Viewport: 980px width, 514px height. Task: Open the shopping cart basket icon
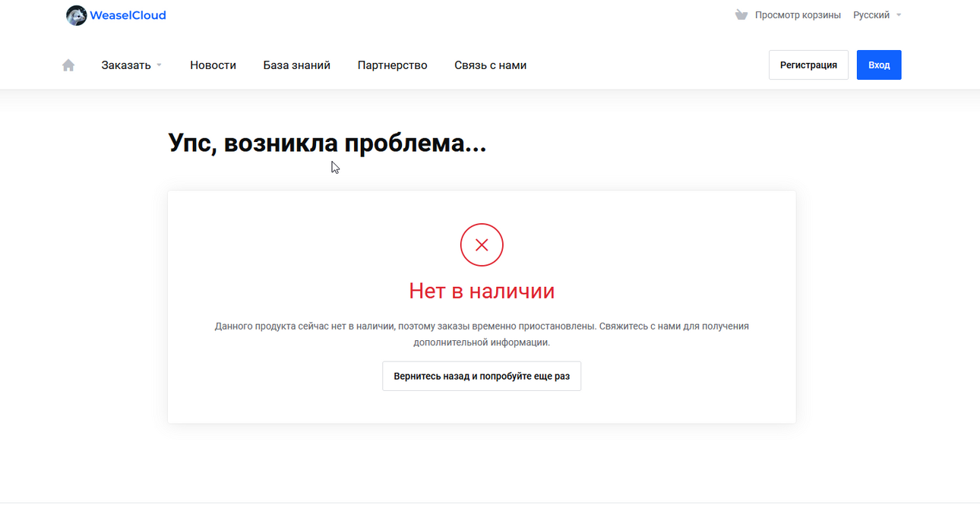741,15
